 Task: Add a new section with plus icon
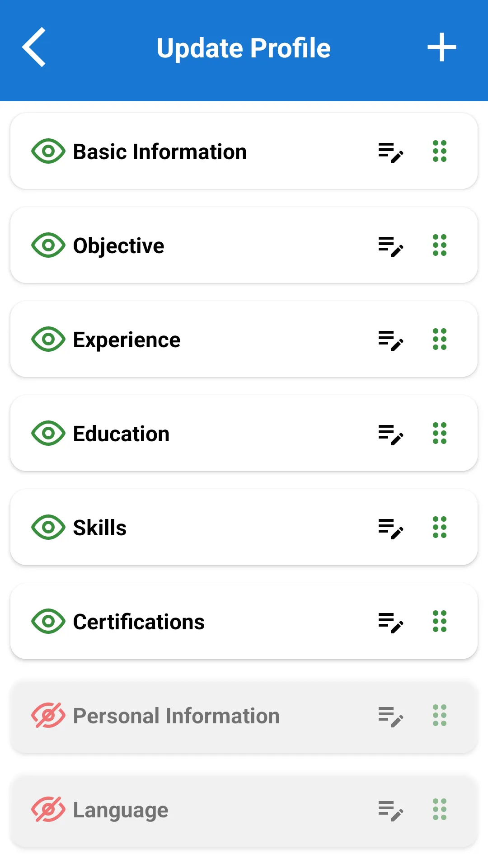441,47
